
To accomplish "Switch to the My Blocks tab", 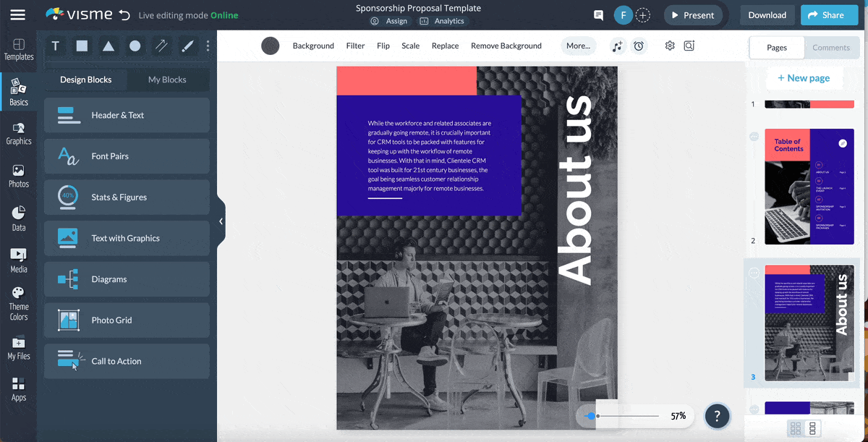I will click(x=167, y=80).
